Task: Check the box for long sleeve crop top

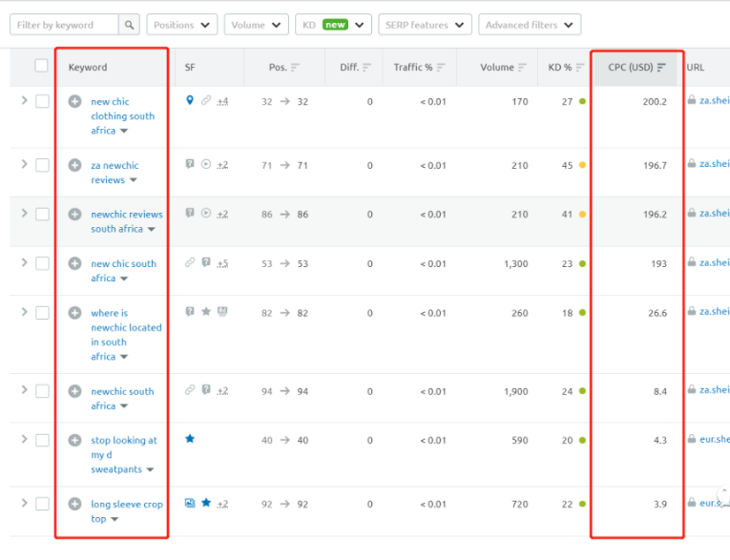Action: (42, 504)
